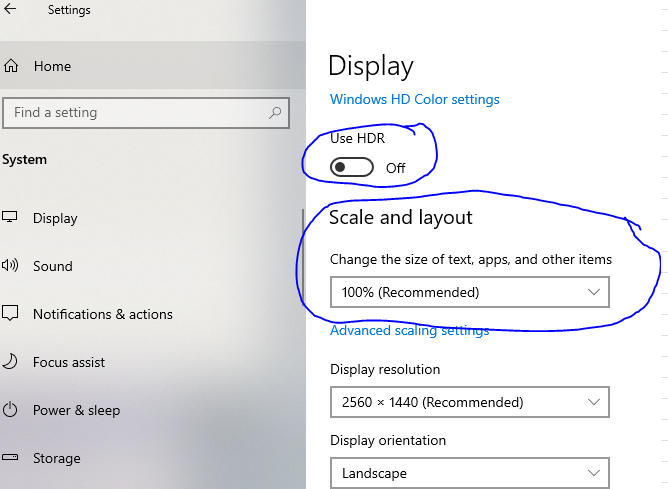Click the sidebar vertical scrollbar
668x489 pixels.
[303, 257]
